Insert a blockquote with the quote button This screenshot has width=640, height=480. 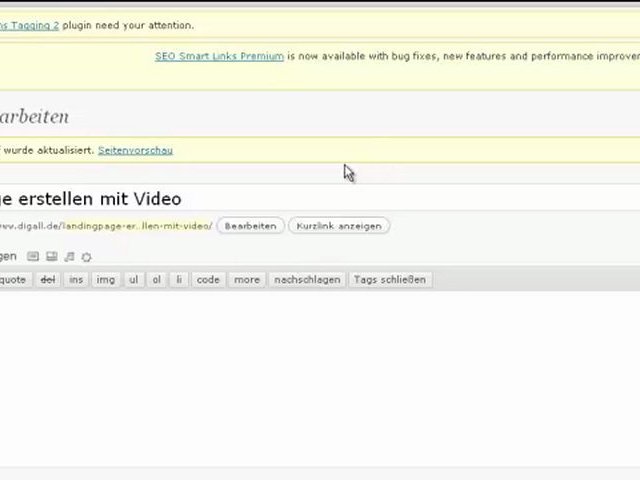[14, 280]
